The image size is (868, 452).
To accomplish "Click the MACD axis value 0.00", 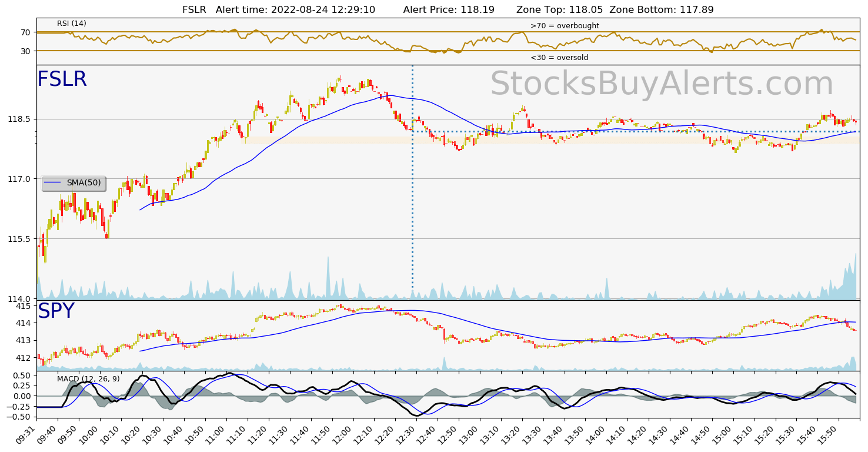I will (22, 396).
